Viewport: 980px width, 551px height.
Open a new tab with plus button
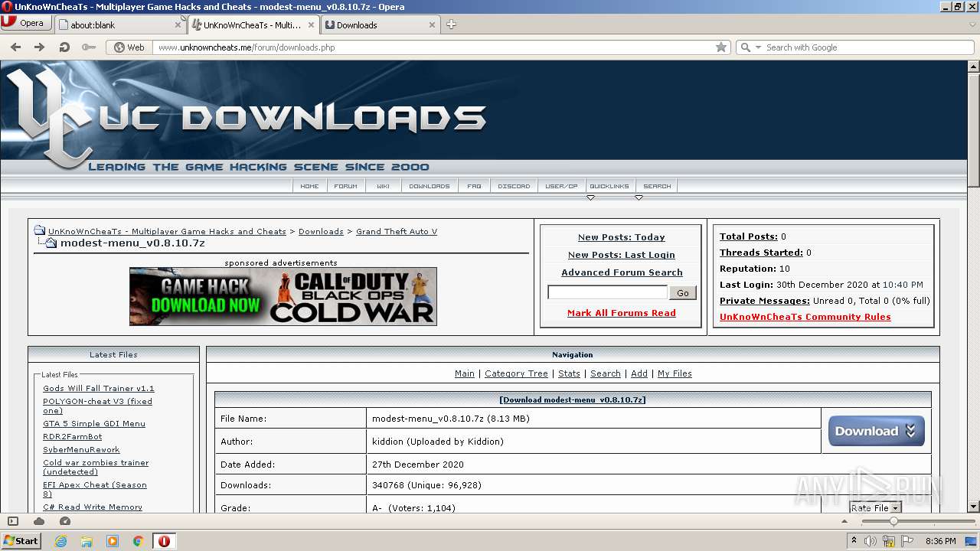[451, 24]
